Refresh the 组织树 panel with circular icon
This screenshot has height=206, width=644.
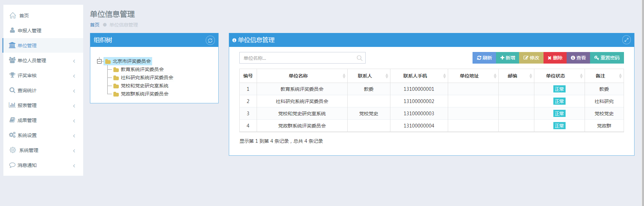(210, 40)
